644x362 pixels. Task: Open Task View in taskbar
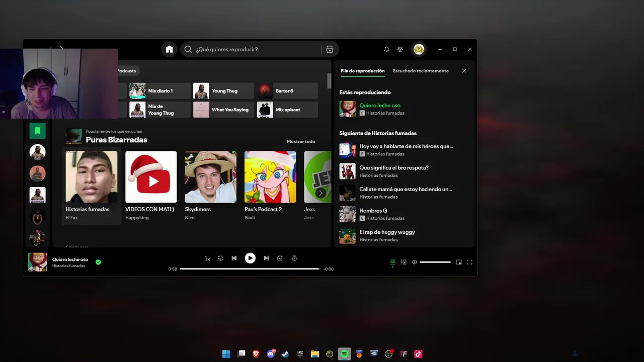[x=242, y=354]
